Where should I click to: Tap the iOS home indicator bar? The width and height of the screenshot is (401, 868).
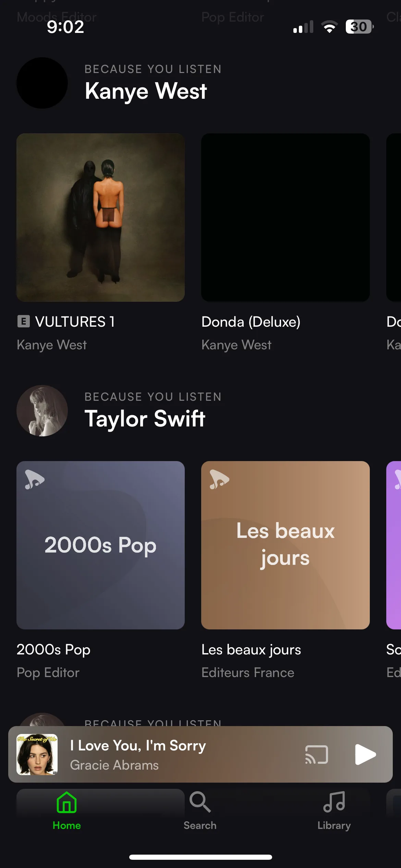coord(200,857)
